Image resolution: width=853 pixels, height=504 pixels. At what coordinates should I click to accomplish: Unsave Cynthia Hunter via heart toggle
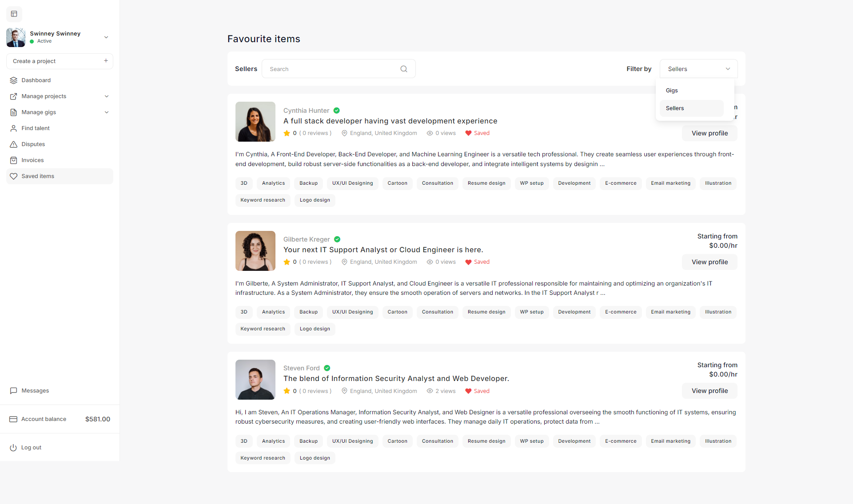468,133
